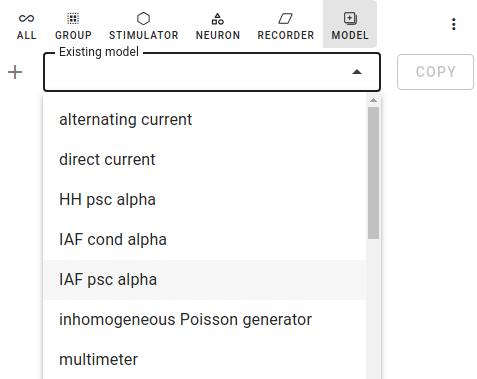Select the MODEL tab

pyautogui.click(x=350, y=25)
